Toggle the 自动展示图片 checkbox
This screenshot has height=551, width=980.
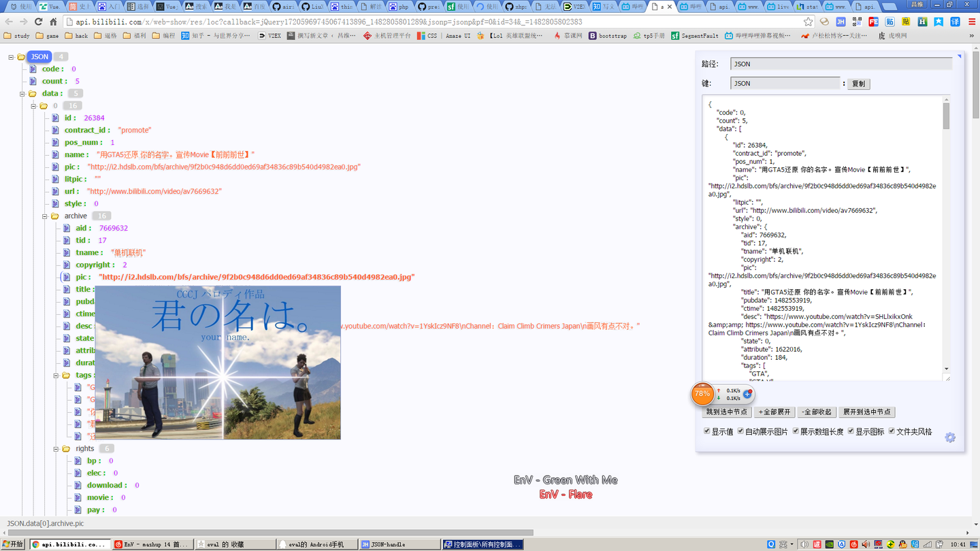tap(740, 431)
